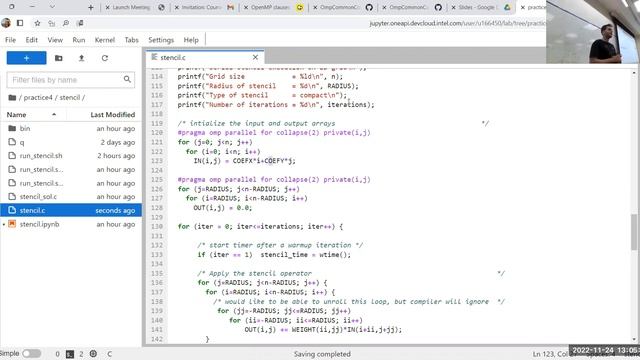Close the Slides Google browser tab

453,7
